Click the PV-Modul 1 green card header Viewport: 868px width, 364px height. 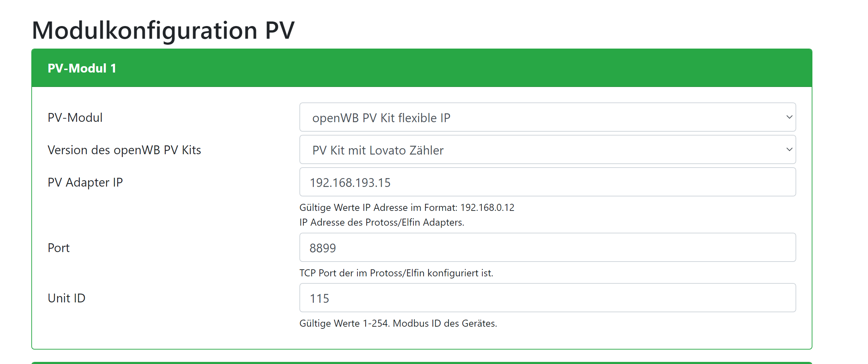(x=422, y=68)
